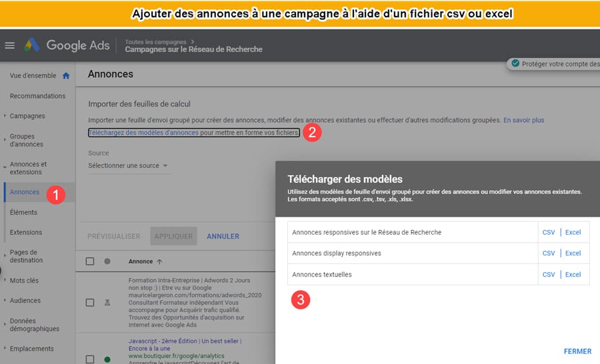Click FERMER to close the dialog
Viewport: 600px width, 364px height.
click(x=577, y=351)
